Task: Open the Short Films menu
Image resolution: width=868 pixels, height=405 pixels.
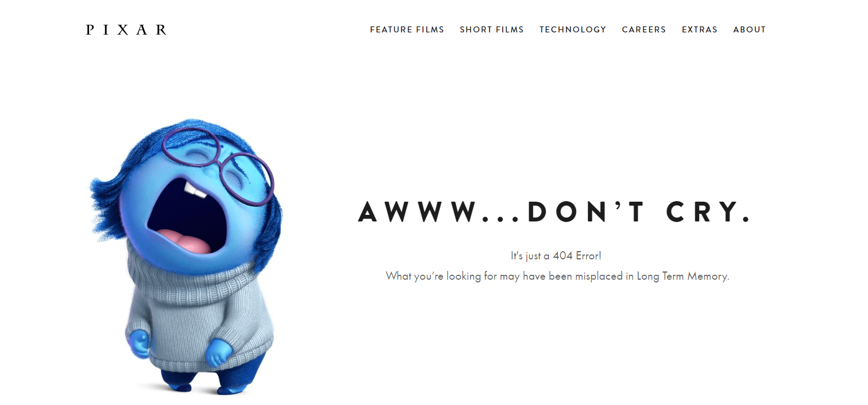Action: coord(492,30)
